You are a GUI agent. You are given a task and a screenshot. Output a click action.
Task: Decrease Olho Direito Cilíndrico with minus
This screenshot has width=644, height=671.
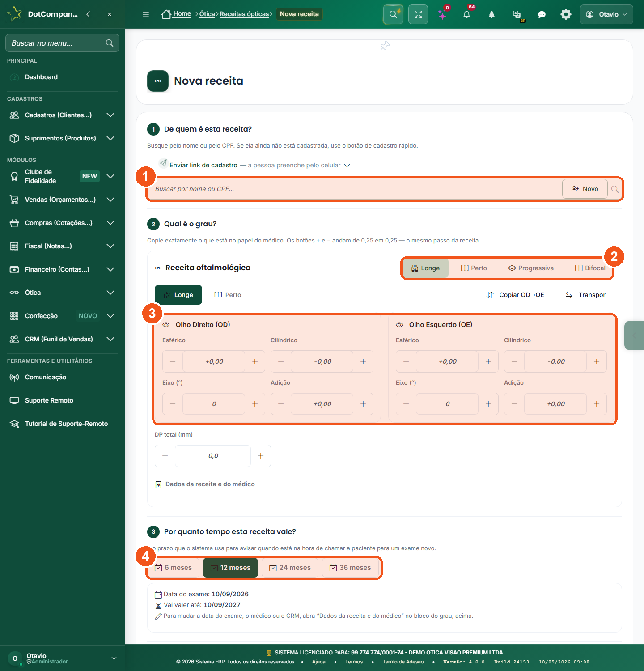point(281,361)
